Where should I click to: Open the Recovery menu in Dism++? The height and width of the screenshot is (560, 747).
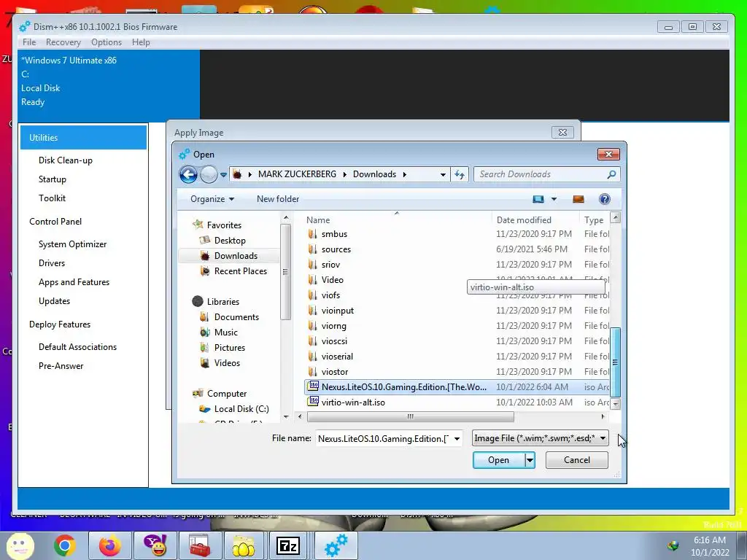[63, 42]
